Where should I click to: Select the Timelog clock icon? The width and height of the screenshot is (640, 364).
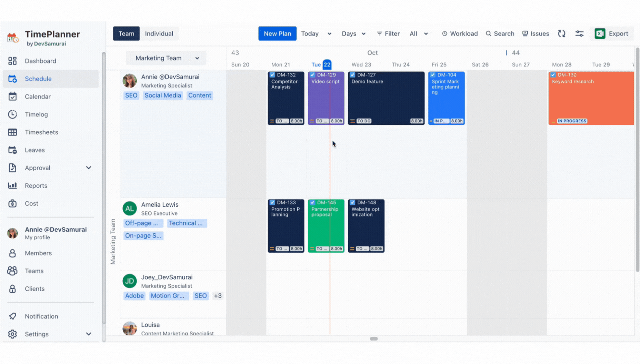pos(12,114)
